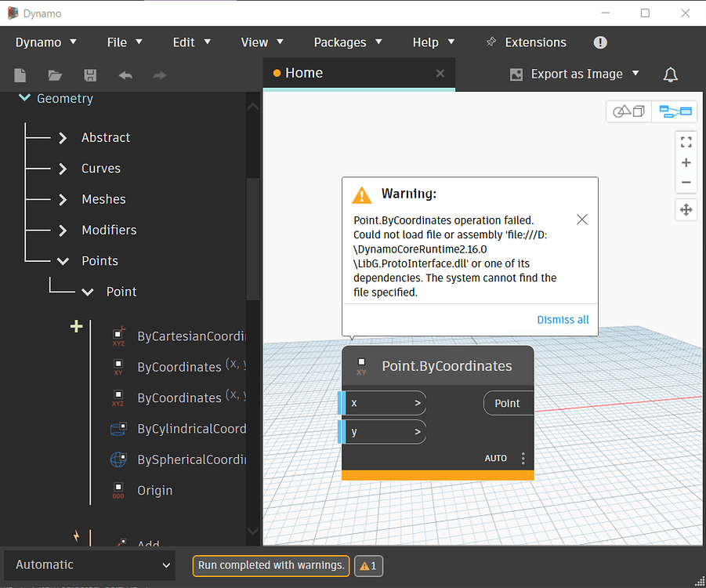Select the Point.ByCartesianCoordinates node icon
This screenshot has width=706, height=588.
(118, 336)
